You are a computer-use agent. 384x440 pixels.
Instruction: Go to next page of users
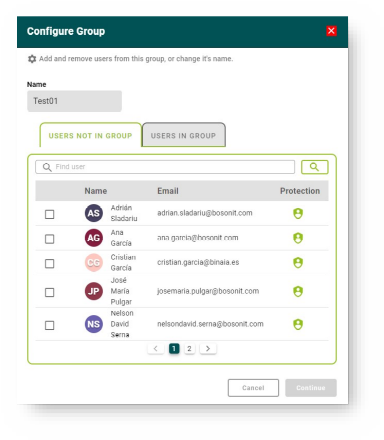208,349
